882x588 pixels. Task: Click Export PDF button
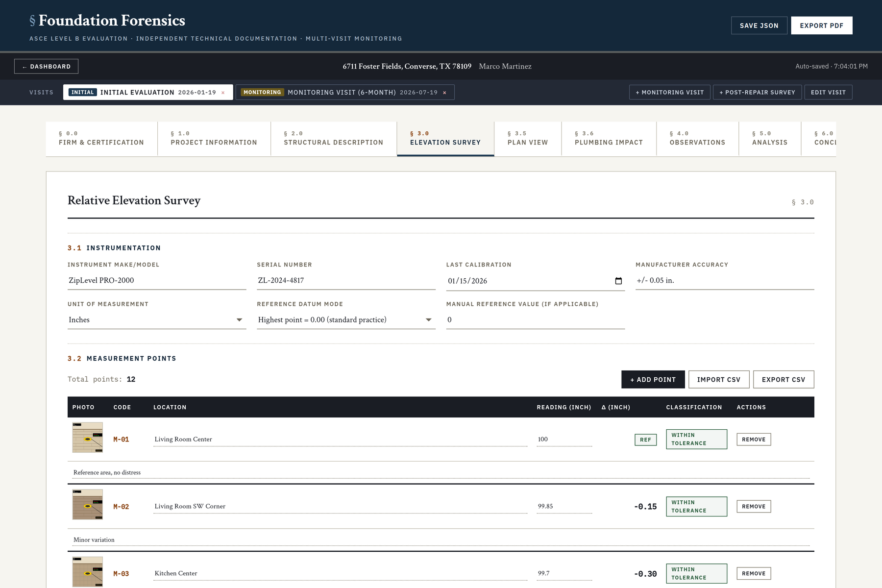[822, 25]
